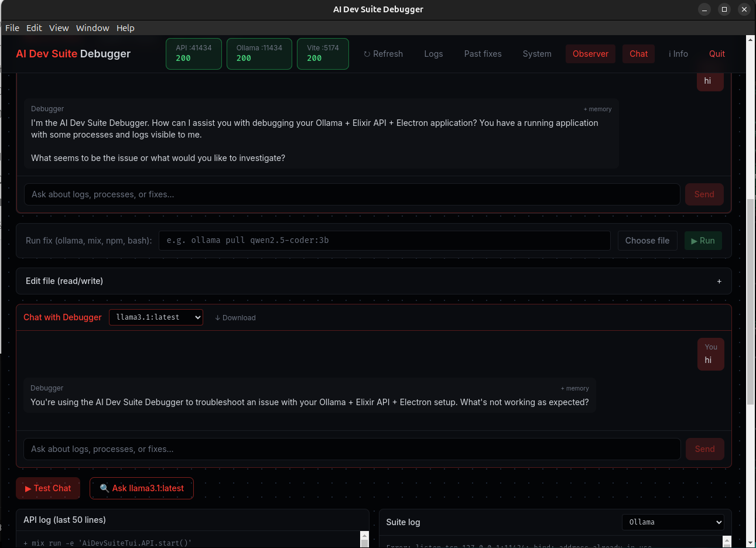Check the Vite :5174 status pill
The height and width of the screenshot is (548, 756).
coord(323,53)
